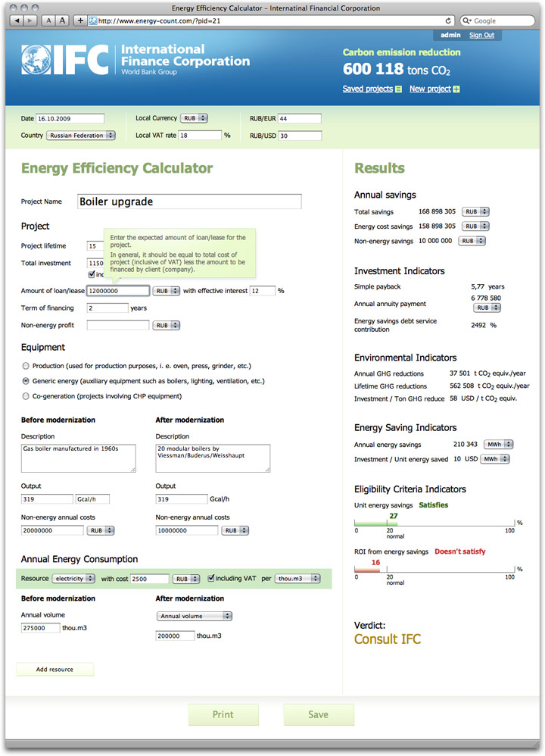Click the add bookmark plus button

click(80, 20)
